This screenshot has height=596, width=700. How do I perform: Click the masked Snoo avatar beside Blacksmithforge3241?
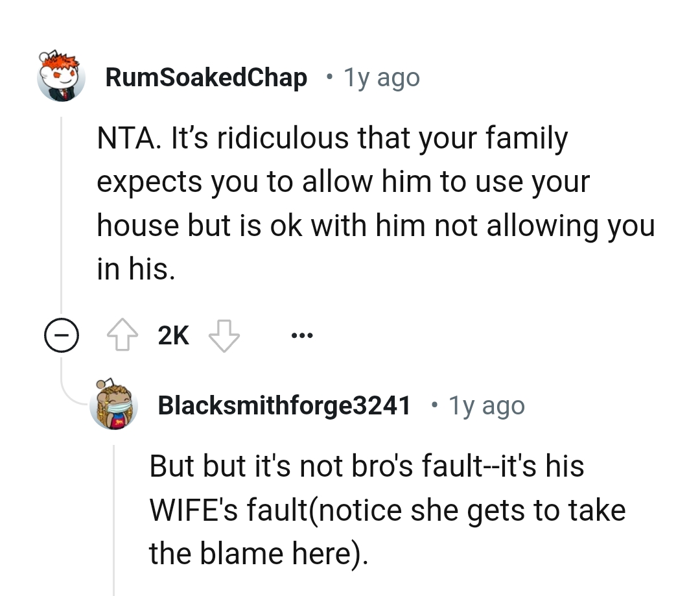114,405
